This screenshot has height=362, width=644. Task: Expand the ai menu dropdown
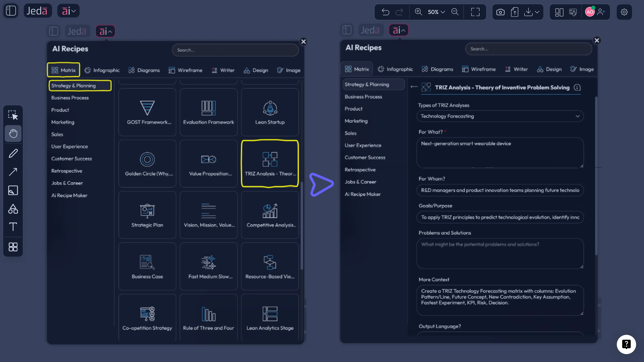tap(68, 11)
